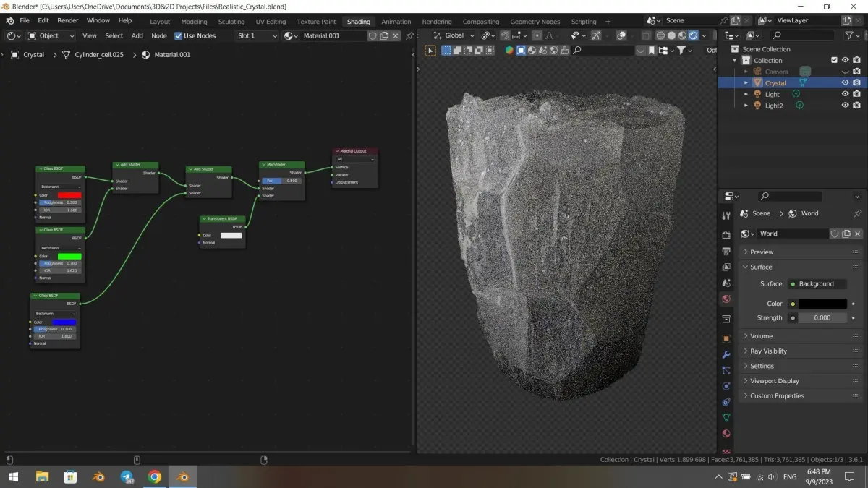This screenshot has height=488, width=868.
Task: Click the Background surface shader button
Action: 817,284
